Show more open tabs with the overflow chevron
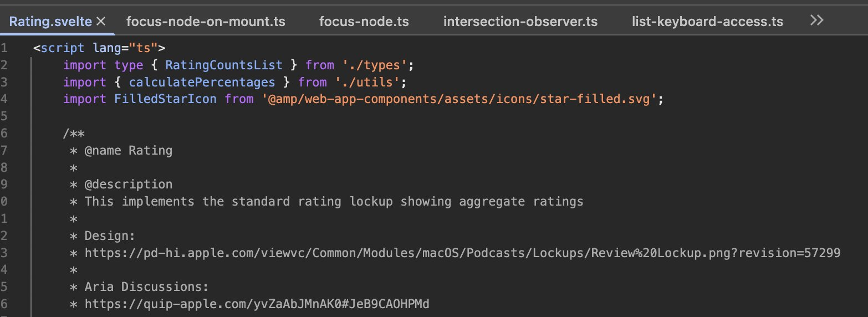Image resolution: width=868 pixels, height=317 pixels. click(816, 21)
